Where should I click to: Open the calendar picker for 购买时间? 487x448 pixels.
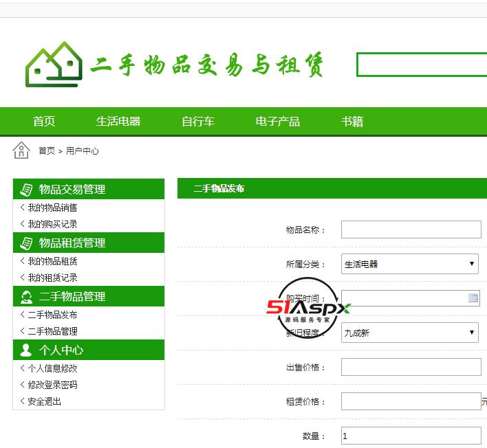(473, 298)
